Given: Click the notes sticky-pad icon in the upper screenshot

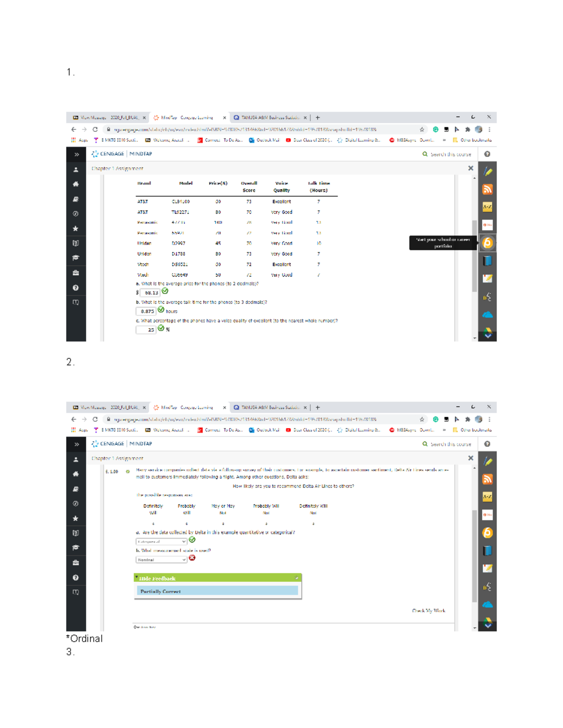Looking at the screenshot, I should (x=487, y=278).
